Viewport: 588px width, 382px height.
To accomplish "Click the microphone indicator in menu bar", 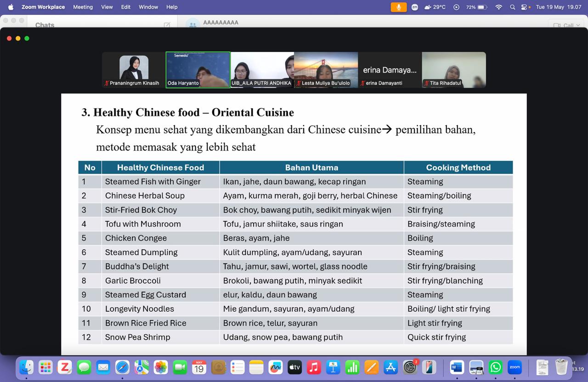I will pos(399,7).
